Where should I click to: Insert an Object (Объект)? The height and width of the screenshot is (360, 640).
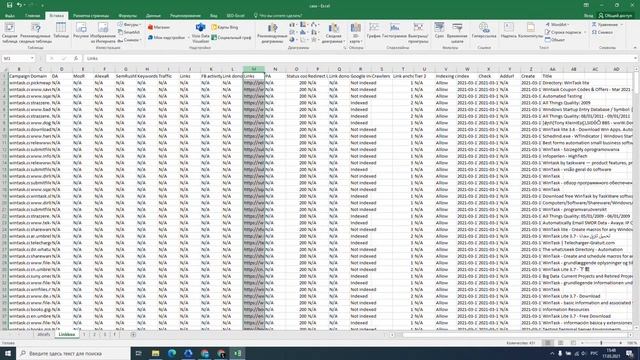[x=555, y=40]
